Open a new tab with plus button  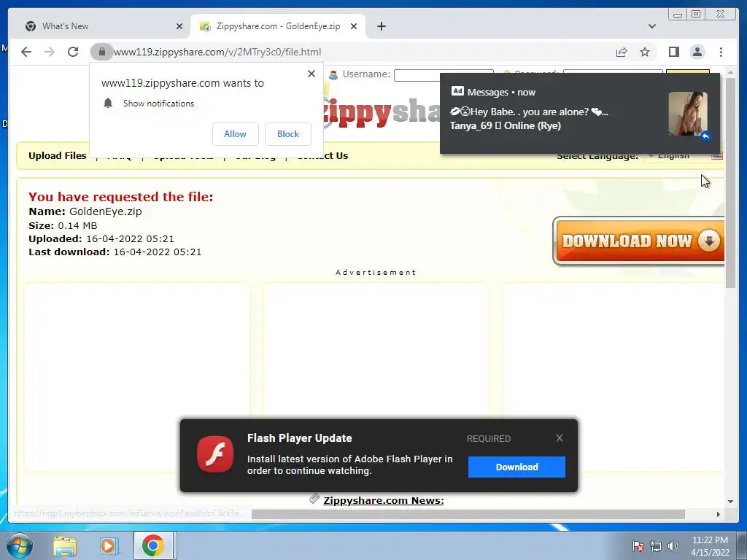tap(381, 26)
